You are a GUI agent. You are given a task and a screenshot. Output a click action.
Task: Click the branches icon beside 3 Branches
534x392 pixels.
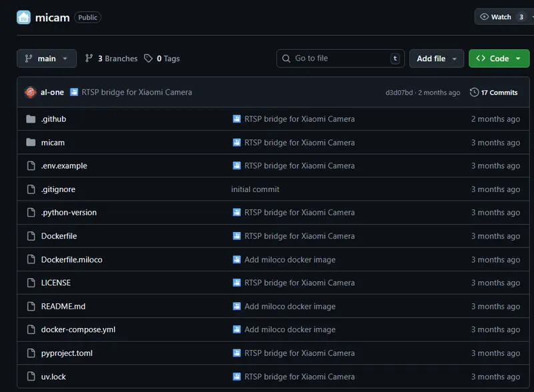[x=89, y=59]
